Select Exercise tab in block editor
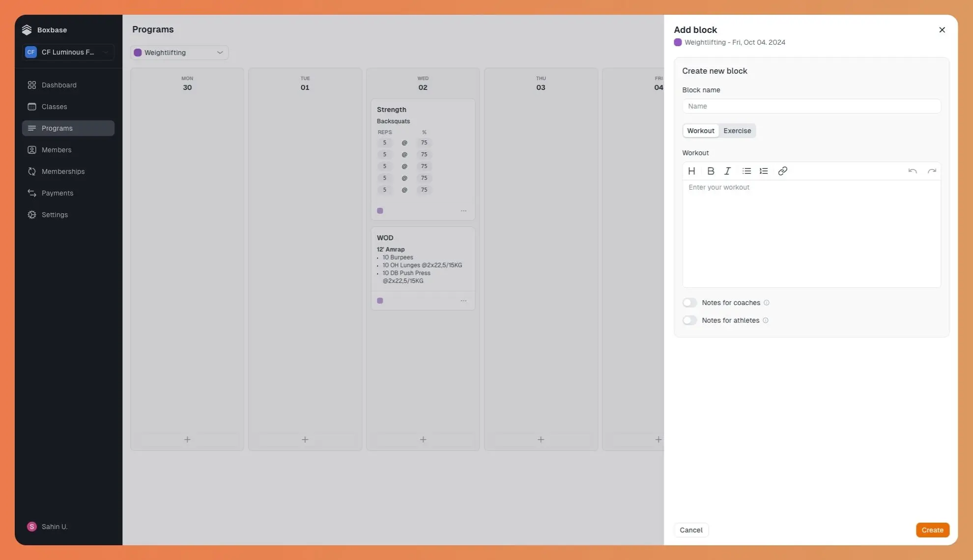This screenshot has height=560, width=973. (737, 130)
